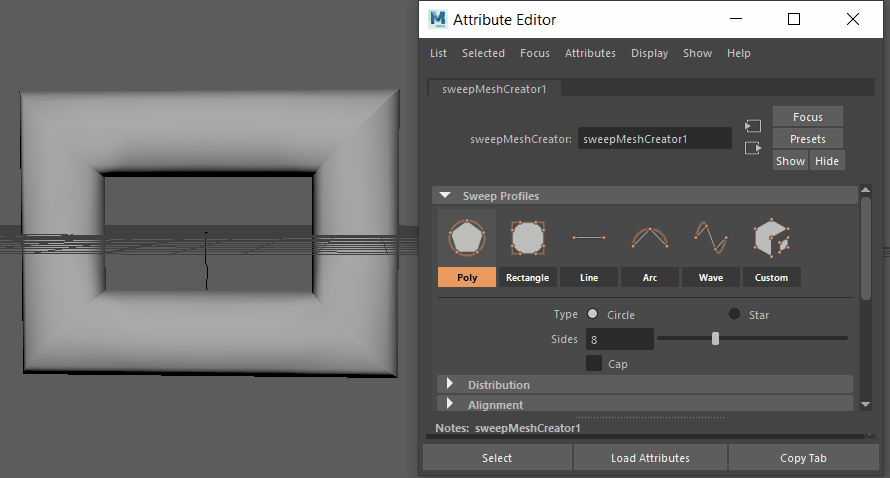Select the Line sweep profile icon

[x=589, y=238]
